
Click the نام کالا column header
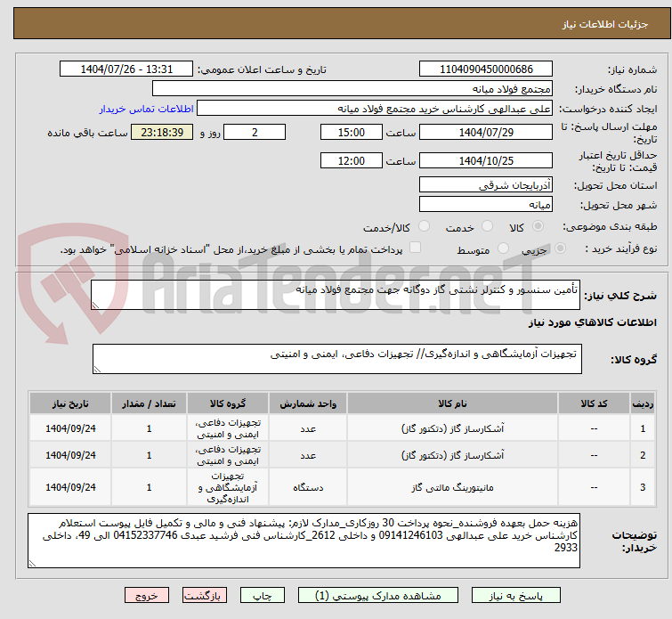(x=452, y=403)
